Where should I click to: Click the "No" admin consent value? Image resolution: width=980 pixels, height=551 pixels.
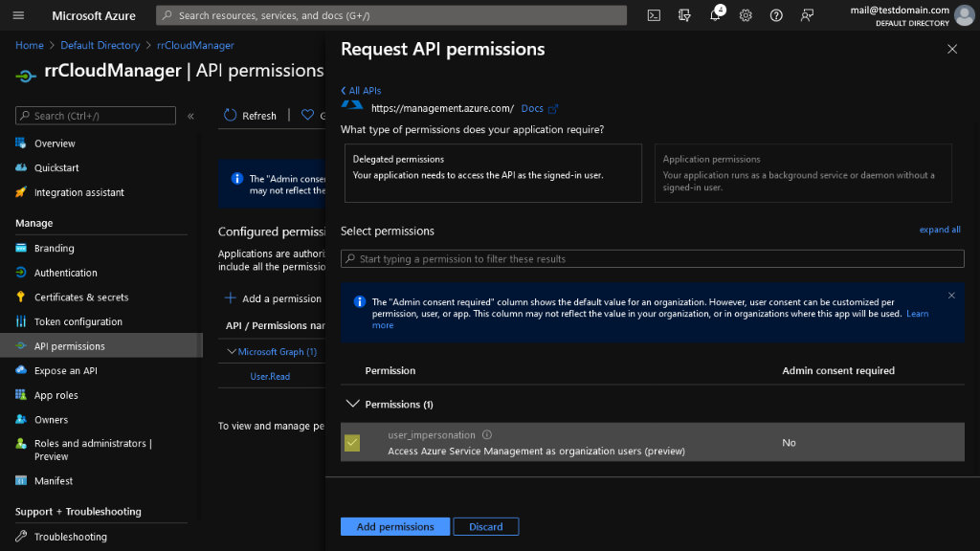[789, 442]
